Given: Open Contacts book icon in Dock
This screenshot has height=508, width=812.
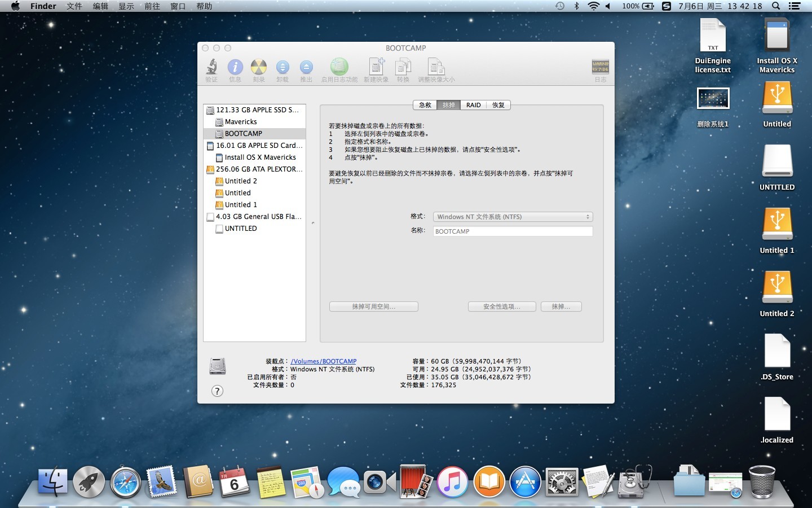Looking at the screenshot, I should 198,482.
